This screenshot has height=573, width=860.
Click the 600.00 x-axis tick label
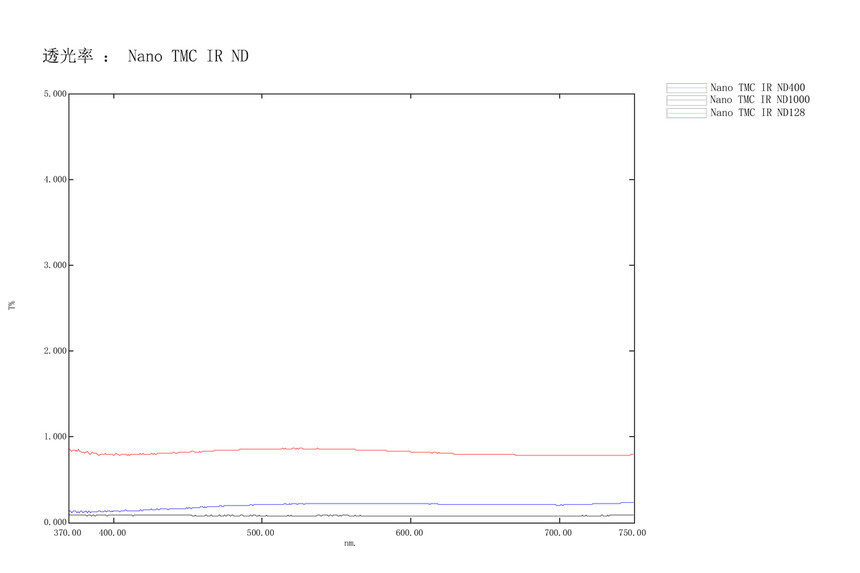tap(410, 533)
